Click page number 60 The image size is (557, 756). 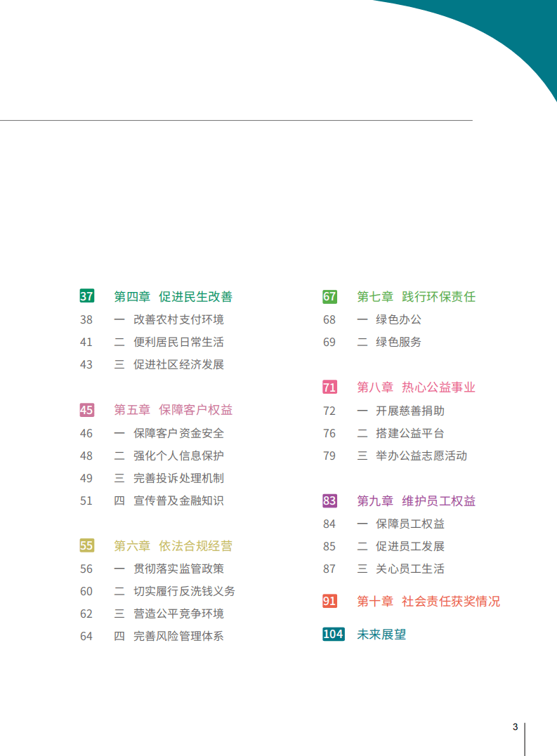(x=86, y=591)
